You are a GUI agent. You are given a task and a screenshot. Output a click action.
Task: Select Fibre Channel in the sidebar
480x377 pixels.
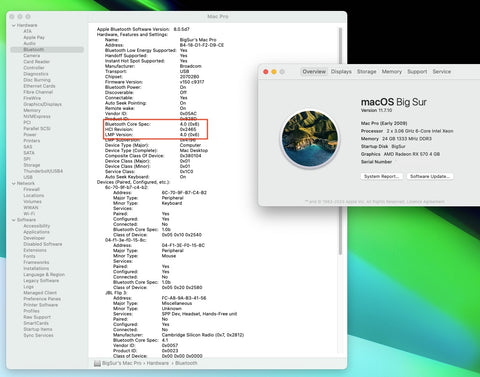coord(38,92)
